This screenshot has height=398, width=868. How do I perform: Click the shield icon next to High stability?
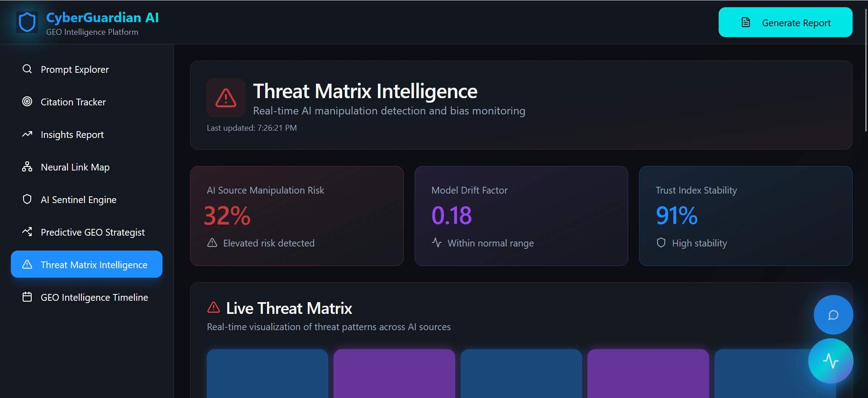click(x=661, y=242)
